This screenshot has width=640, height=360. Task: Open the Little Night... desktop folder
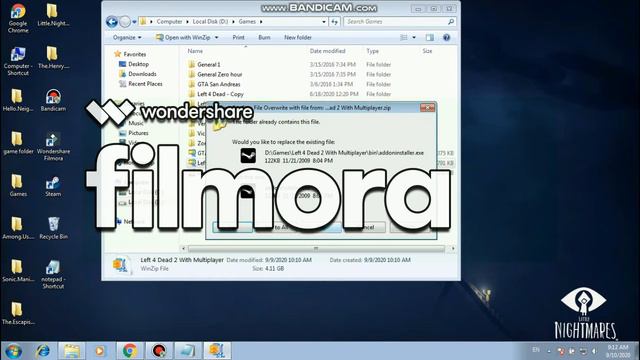(x=53, y=15)
